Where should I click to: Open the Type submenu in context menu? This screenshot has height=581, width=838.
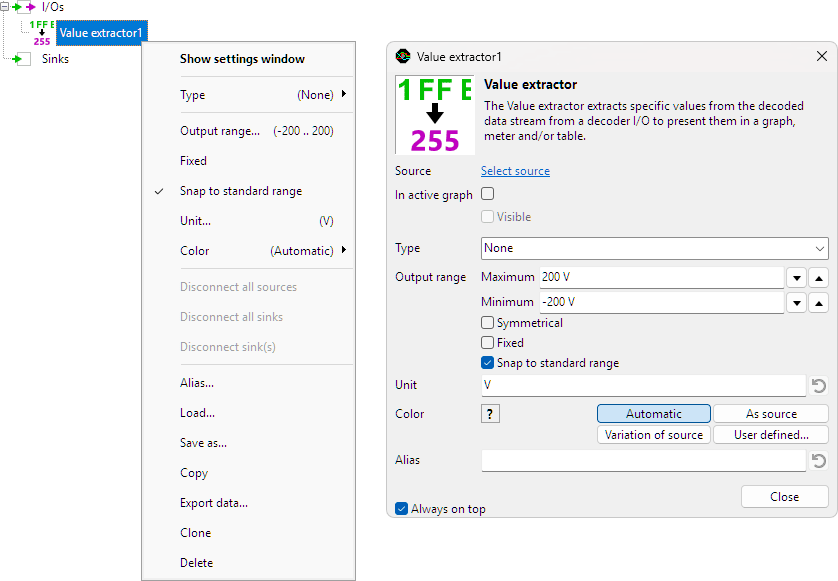tap(248, 95)
